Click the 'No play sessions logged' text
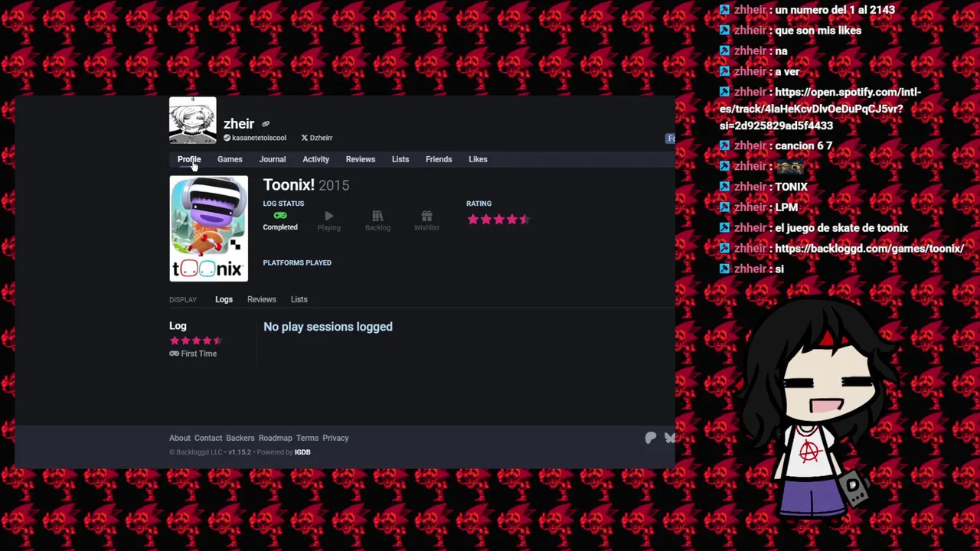 pyautogui.click(x=328, y=327)
